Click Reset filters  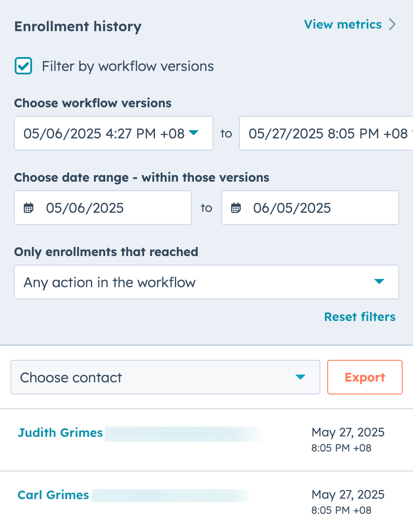click(359, 317)
